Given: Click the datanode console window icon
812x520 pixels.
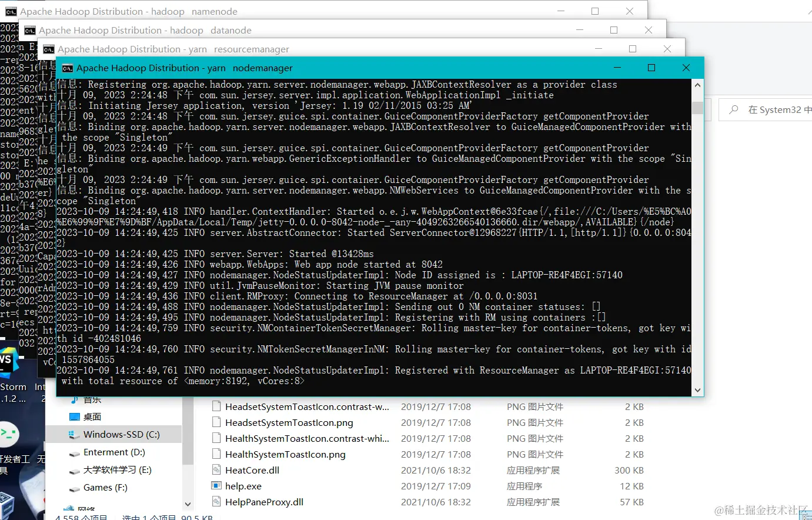Looking at the screenshot, I should (30, 31).
